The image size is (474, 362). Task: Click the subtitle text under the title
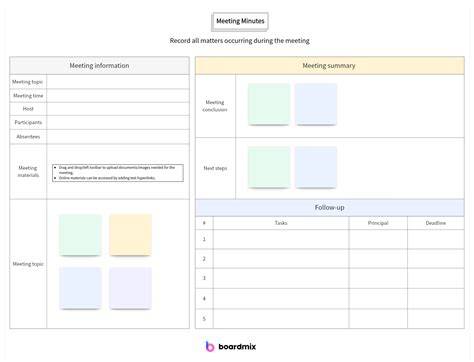(x=239, y=41)
